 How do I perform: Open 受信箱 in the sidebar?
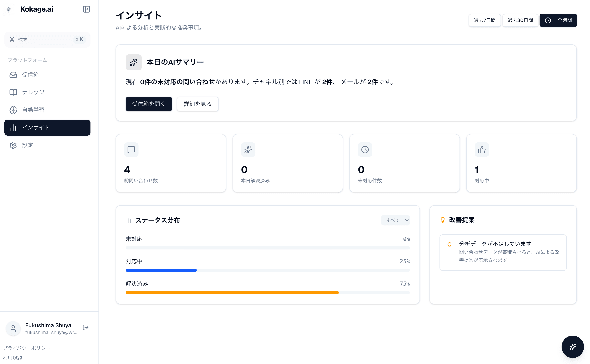47,75
